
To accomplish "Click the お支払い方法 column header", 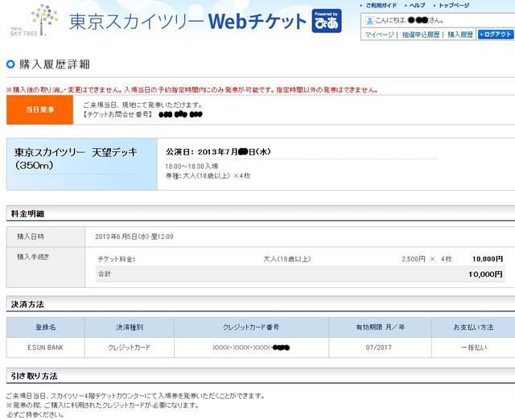I will [473, 327].
